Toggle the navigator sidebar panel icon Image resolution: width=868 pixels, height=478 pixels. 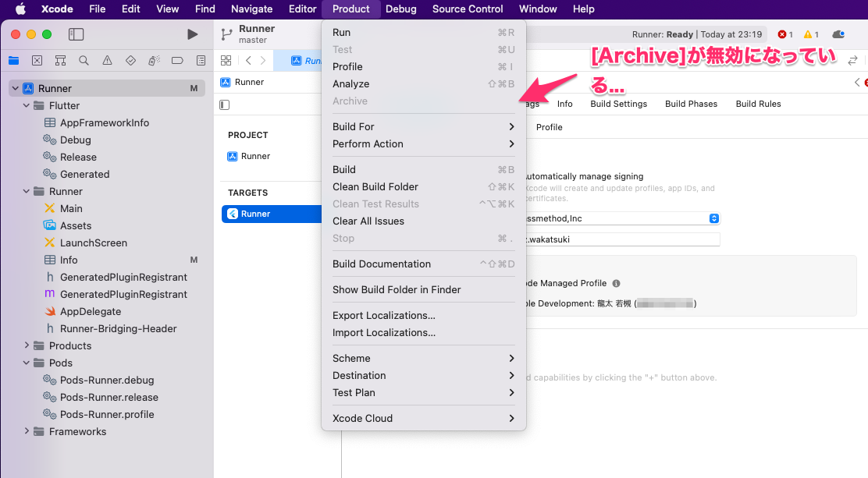tap(76, 34)
